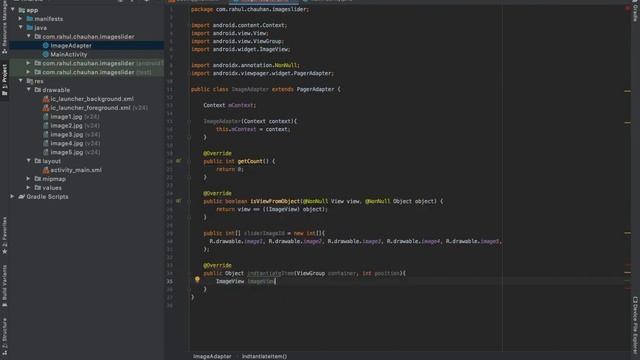Click the getCount method name in code
The width and height of the screenshot is (640, 360).
(x=250, y=161)
